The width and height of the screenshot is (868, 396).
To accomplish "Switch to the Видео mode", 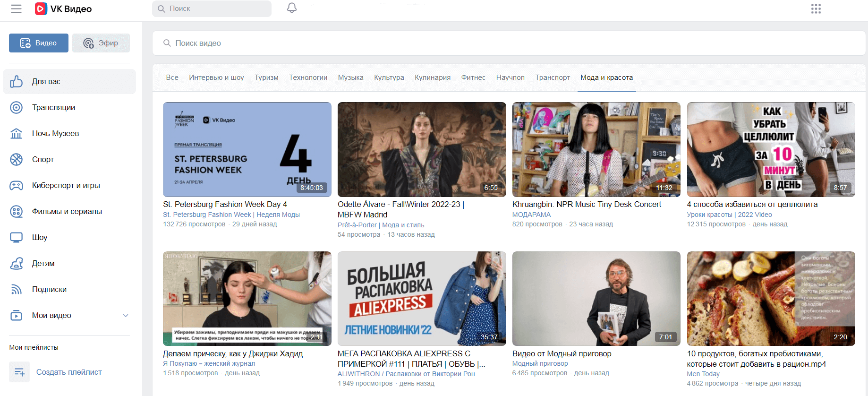I will [39, 43].
